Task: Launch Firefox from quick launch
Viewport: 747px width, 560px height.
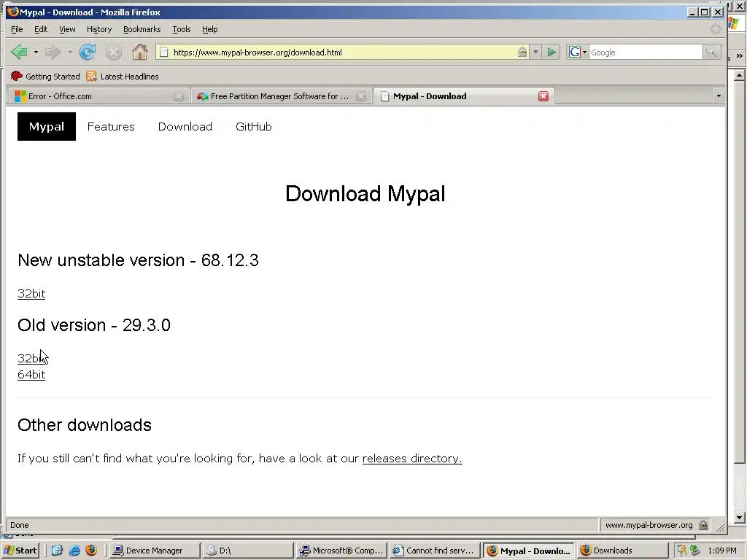Action: click(x=91, y=551)
